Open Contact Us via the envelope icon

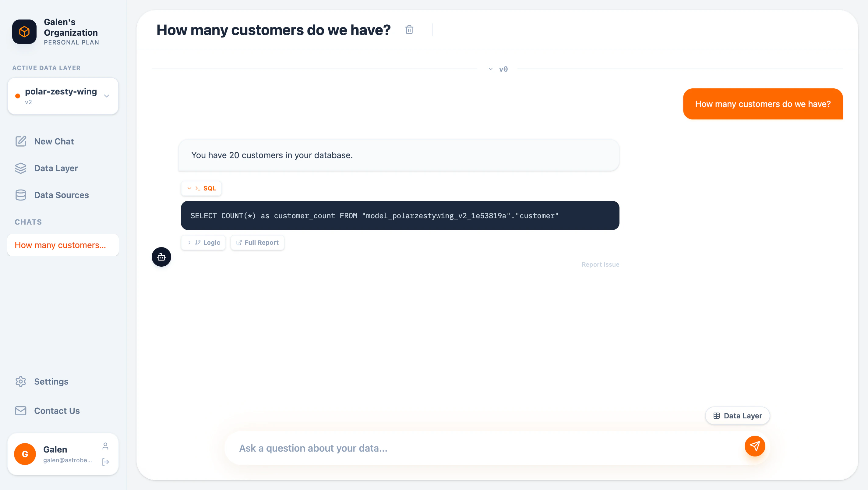(20, 411)
